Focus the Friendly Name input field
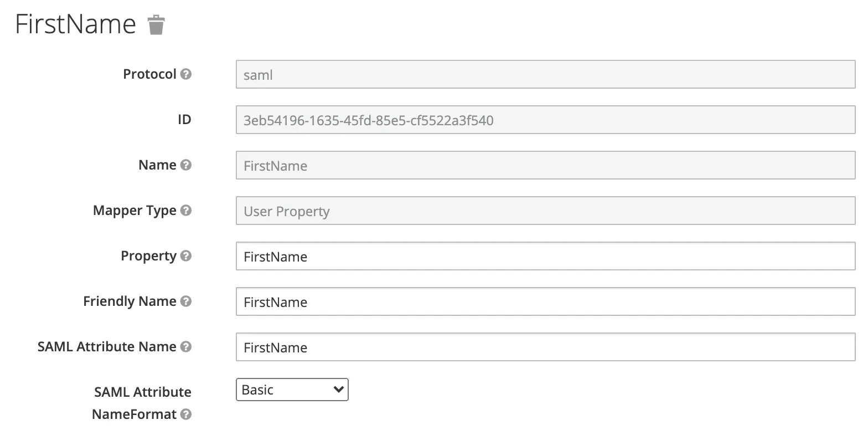The height and width of the screenshot is (430, 868). [x=546, y=301]
